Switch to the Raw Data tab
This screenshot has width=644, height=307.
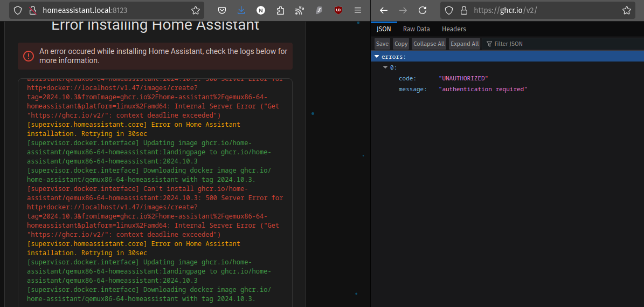[x=416, y=29]
